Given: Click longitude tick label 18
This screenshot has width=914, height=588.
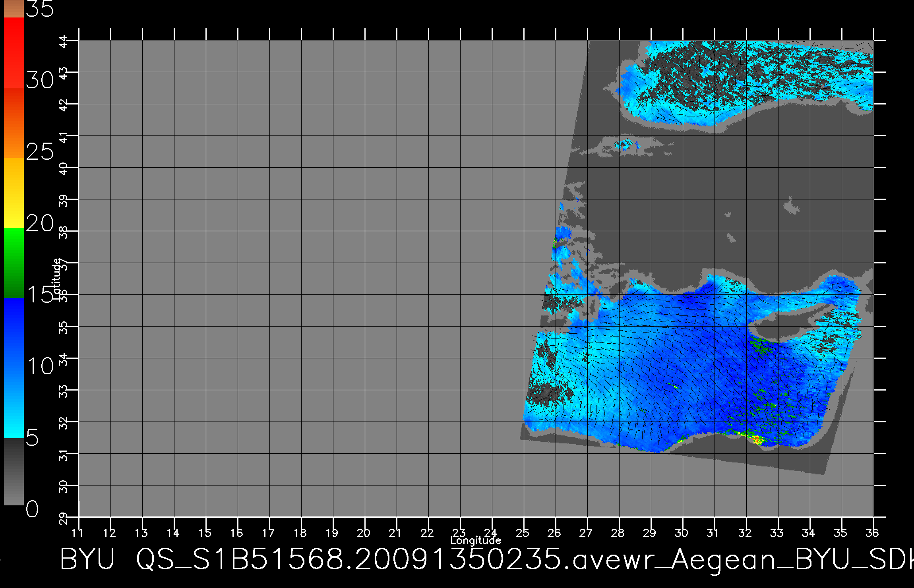Looking at the screenshot, I should (x=300, y=533).
